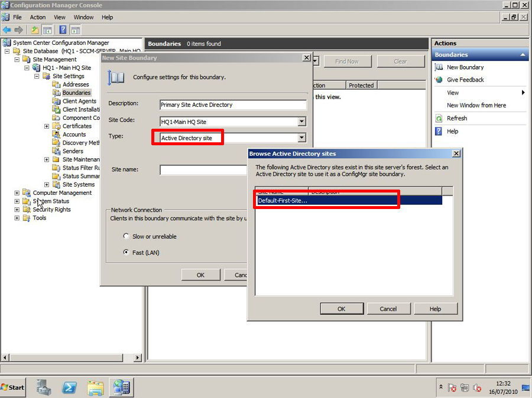Click the tree pane scroll right arrow

coord(137,358)
